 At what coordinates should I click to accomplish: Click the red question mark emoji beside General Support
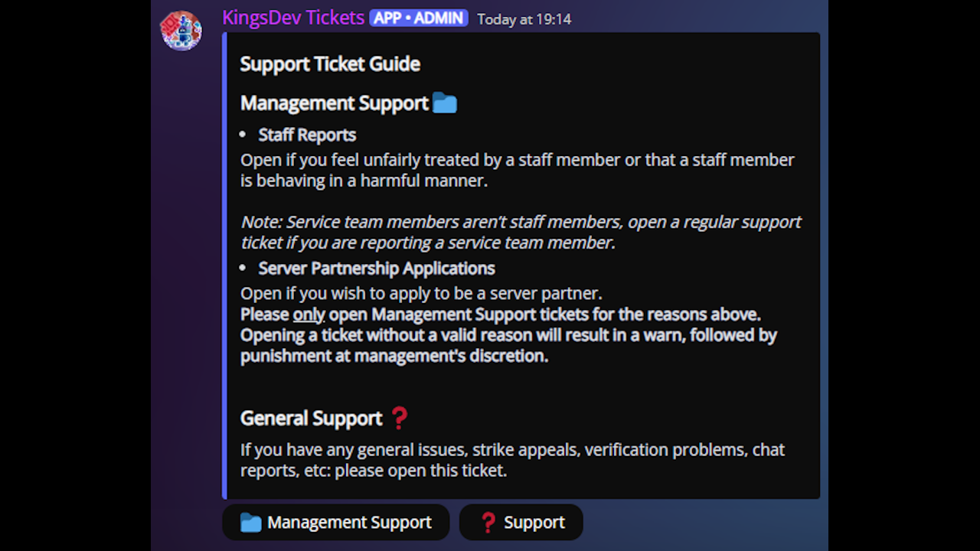coord(400,418)
